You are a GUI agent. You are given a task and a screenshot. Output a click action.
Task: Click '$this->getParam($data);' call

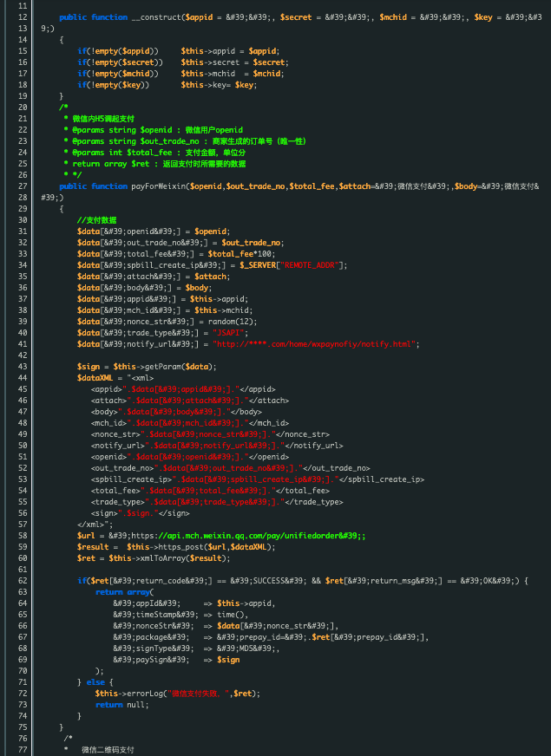(165, 367)
